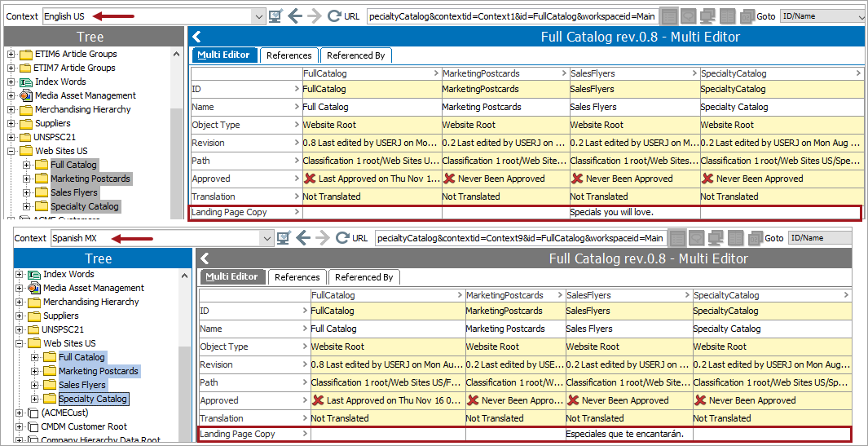Click the speech bubble toolbar icon in Spanish MX window
This screenshot has width=868, height=446.
coord(696,238)
